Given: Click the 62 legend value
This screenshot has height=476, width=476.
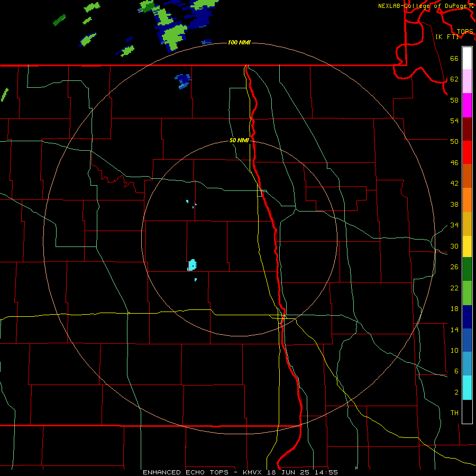Looking at the screenshot, I should [x=454, y=79].
